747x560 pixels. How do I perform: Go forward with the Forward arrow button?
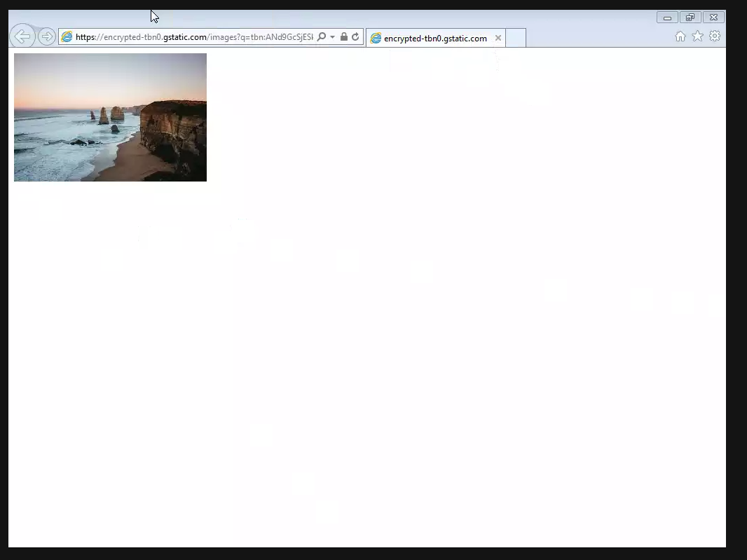47,36
